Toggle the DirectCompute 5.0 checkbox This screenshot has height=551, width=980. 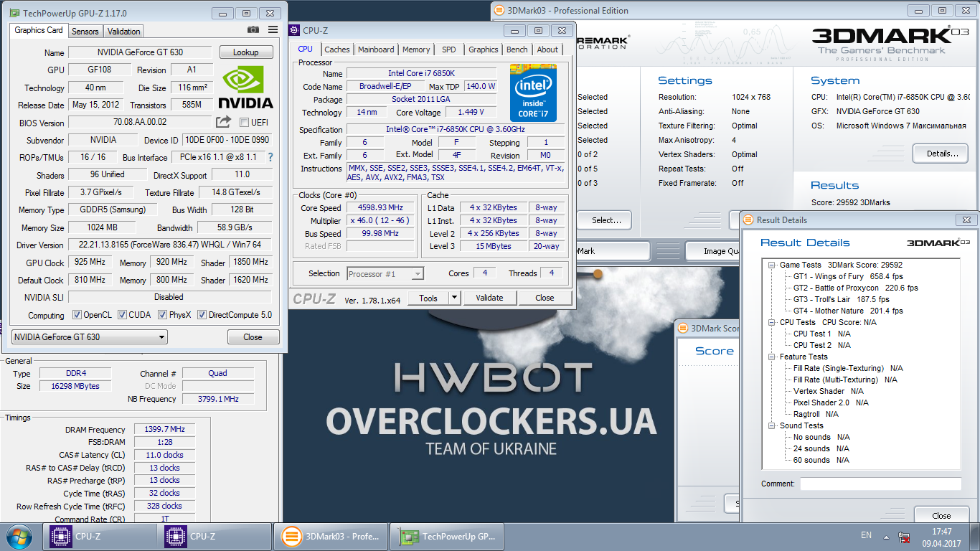coord(202,315)
